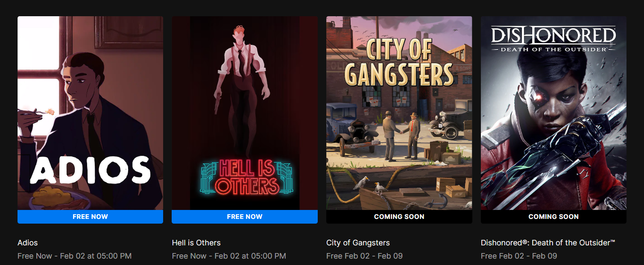The image size is (644, 265).
Task: Click COMING SOON banner under Dishonored
Action: [x=553, y=217]
